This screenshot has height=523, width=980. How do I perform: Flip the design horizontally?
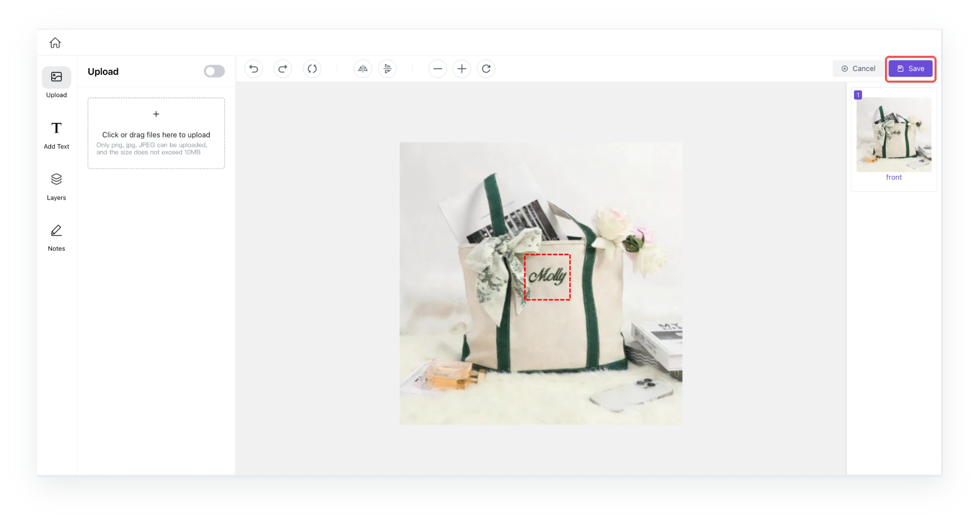coord(363,69)
